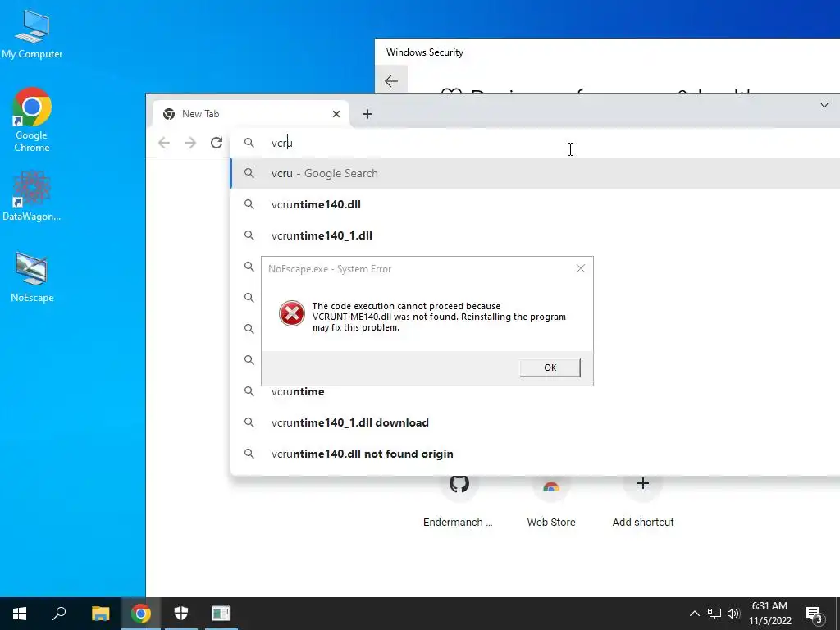
Task: Close the NoEscape.exe System Error dialog
Action: [x=580, y=268]
